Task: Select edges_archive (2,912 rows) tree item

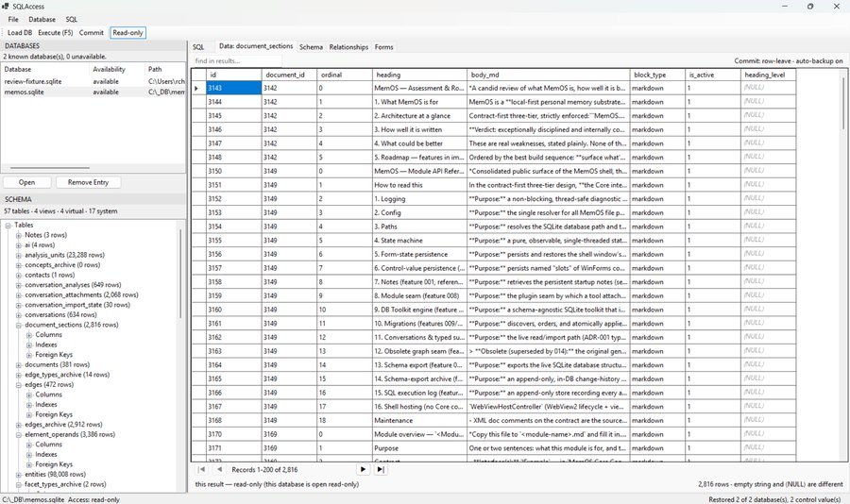Action: (x=63, y=425)
